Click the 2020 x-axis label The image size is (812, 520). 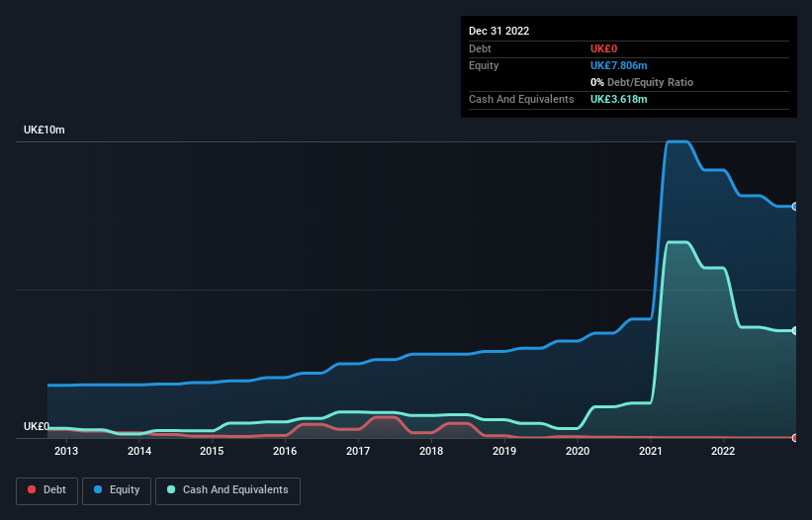578,451
